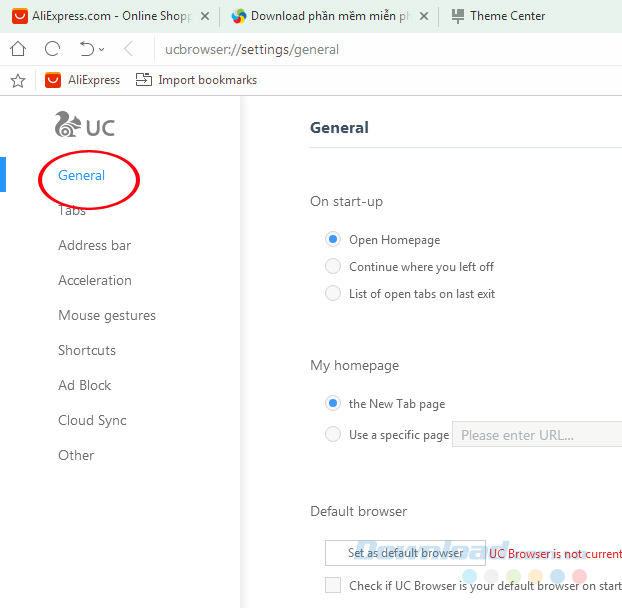This screenshot has width=622, height=608.
Task: Enable the check default browser checkbox
Action: click(333, 586)
